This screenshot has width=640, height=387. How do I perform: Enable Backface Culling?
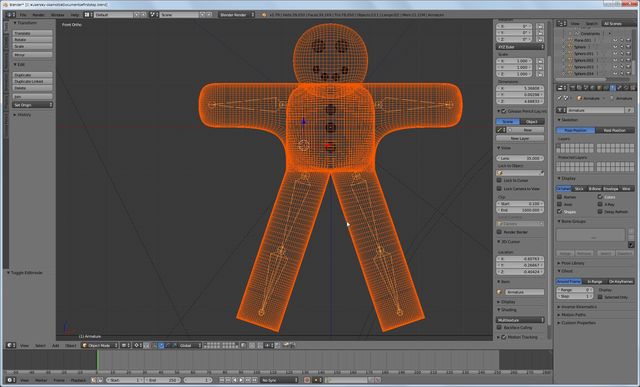tap(499, 327)
